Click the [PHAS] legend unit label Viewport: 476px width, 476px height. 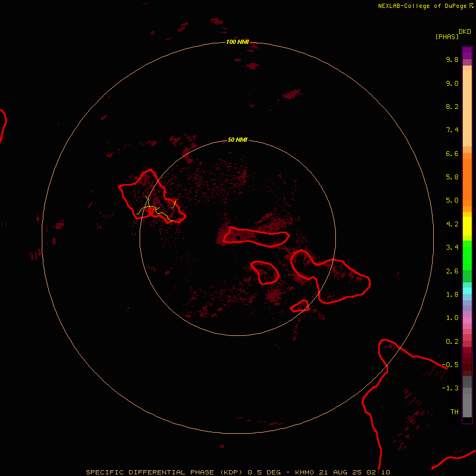click(447, 36)
